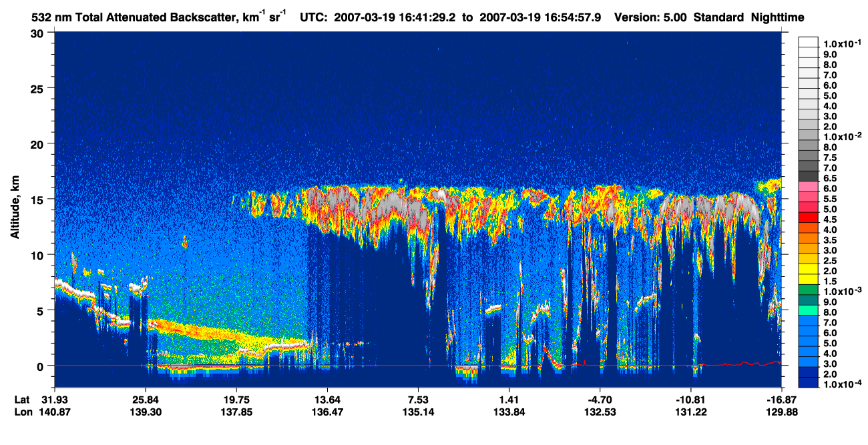This screenshot has width=868, height=445.
Task: Click the darkest gray colorbar swatch
Action: click(x=808, y=175)
